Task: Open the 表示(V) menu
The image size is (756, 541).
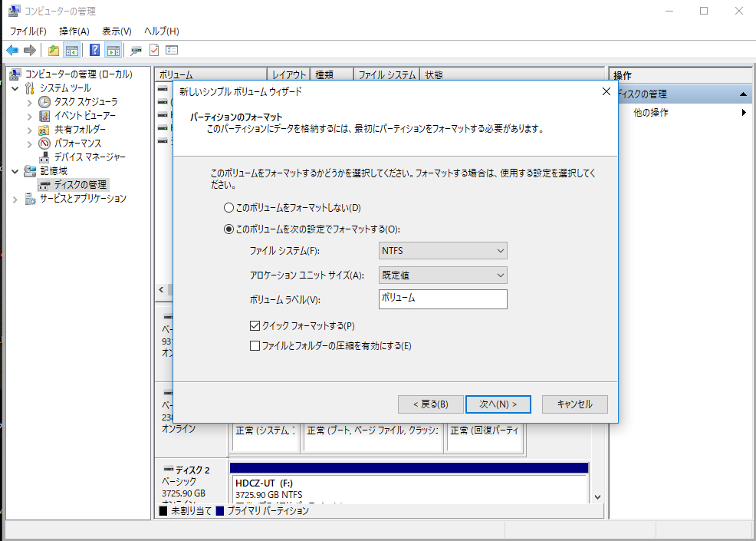Action: (x=117, y=31)
